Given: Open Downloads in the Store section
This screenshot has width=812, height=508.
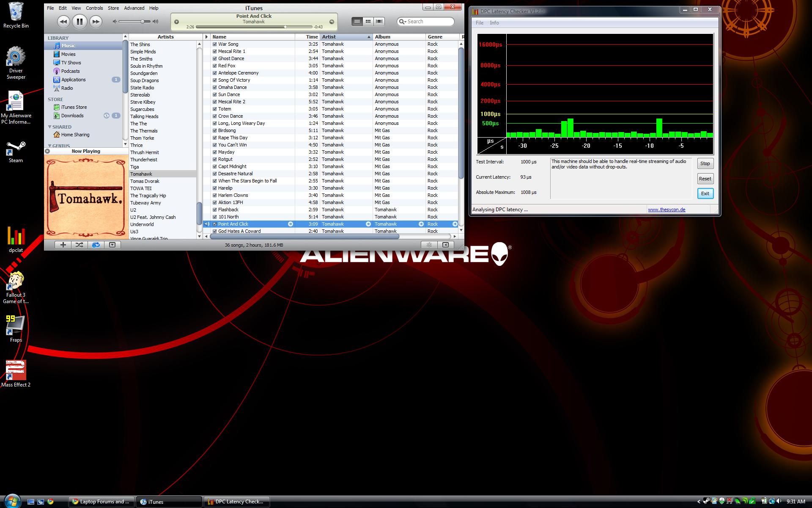Looking at the screenshot, I should [x=72, y=116].
